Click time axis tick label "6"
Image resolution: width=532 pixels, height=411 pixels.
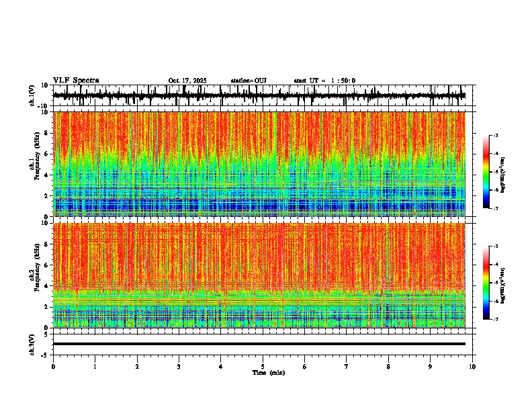pyautogui.click(x=305, y=367)
